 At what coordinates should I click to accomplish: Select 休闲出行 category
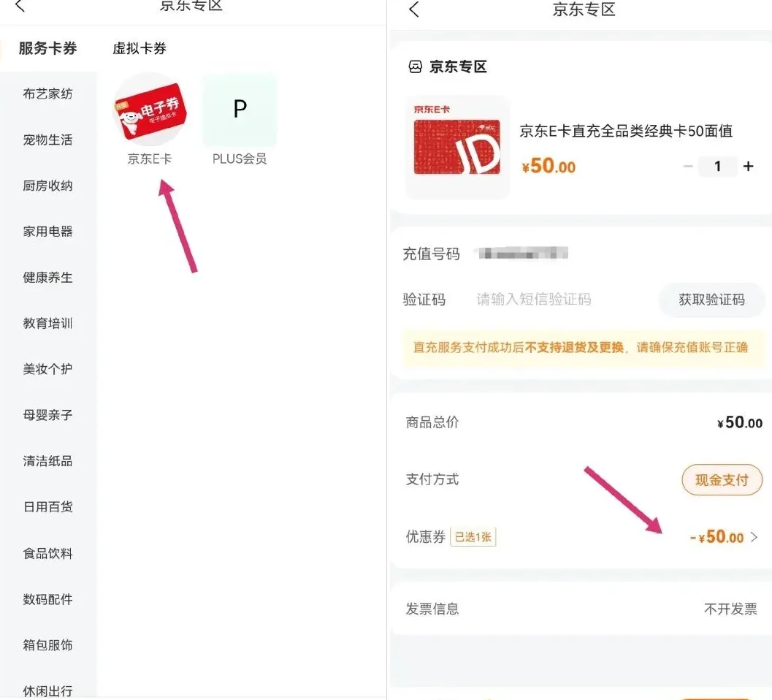(x=47, y=691)
